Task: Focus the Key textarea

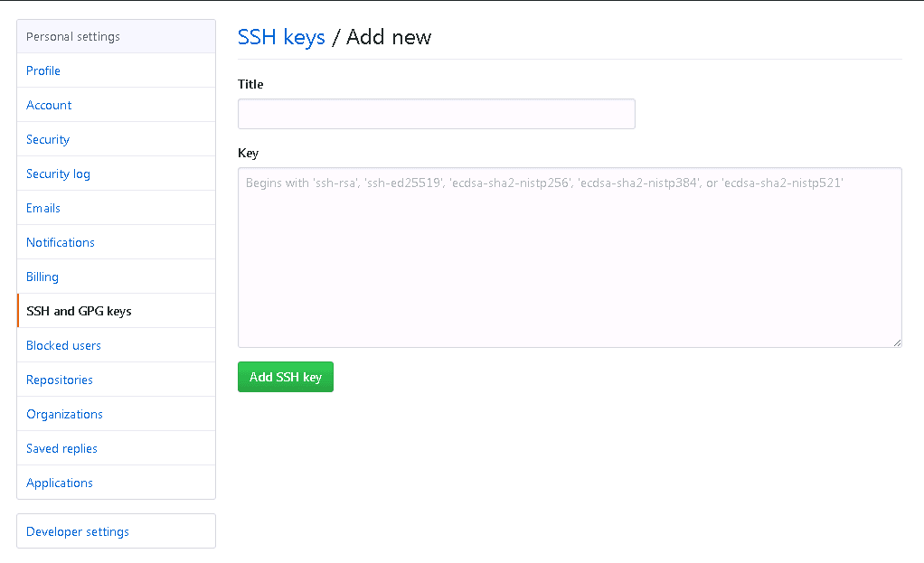Action: pos(570,256)
